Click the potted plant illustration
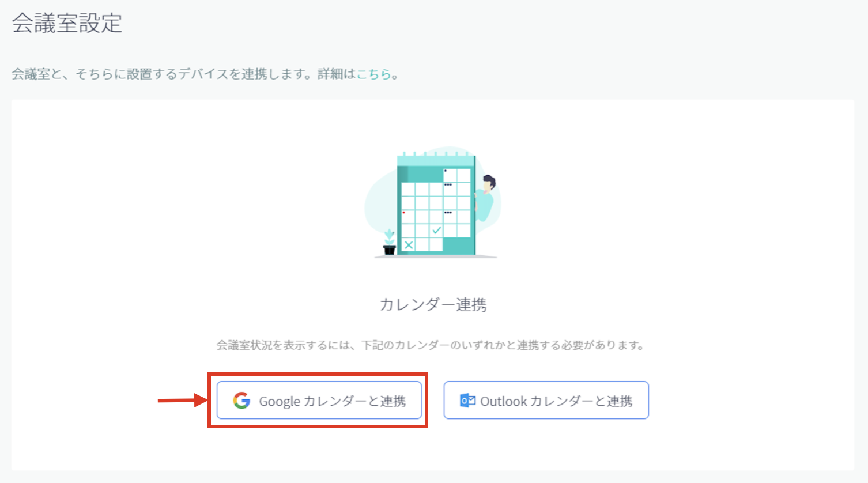868x483 pixels. tap(390, 243)
